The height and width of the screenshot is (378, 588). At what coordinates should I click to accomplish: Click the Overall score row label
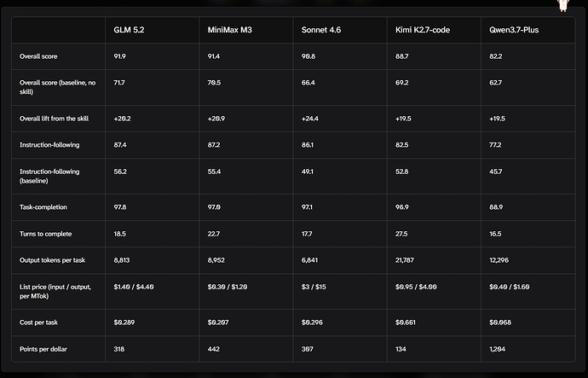point(38,56)
